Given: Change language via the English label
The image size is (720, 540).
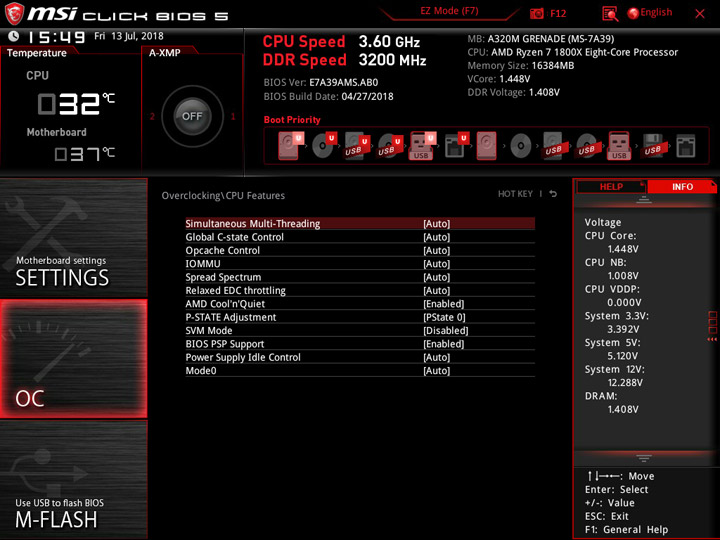Looking at the screenshot, I should [x=656, y=12].
